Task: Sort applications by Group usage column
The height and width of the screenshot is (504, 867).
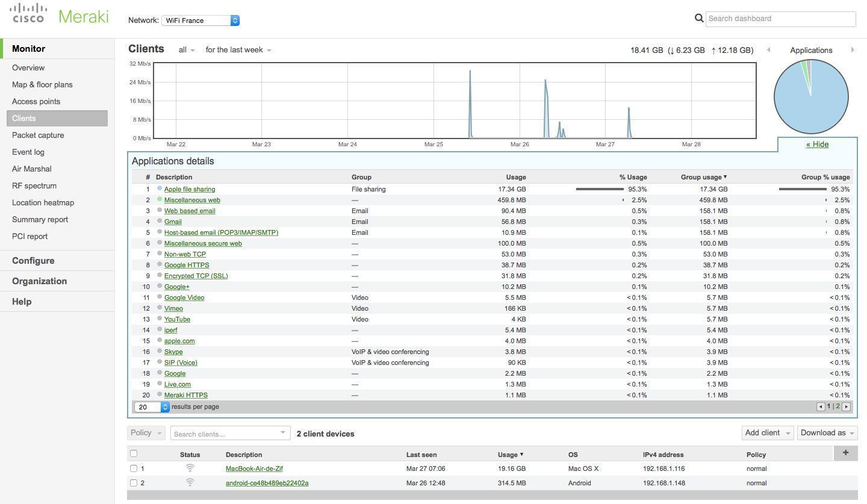Action: point(703,177)
